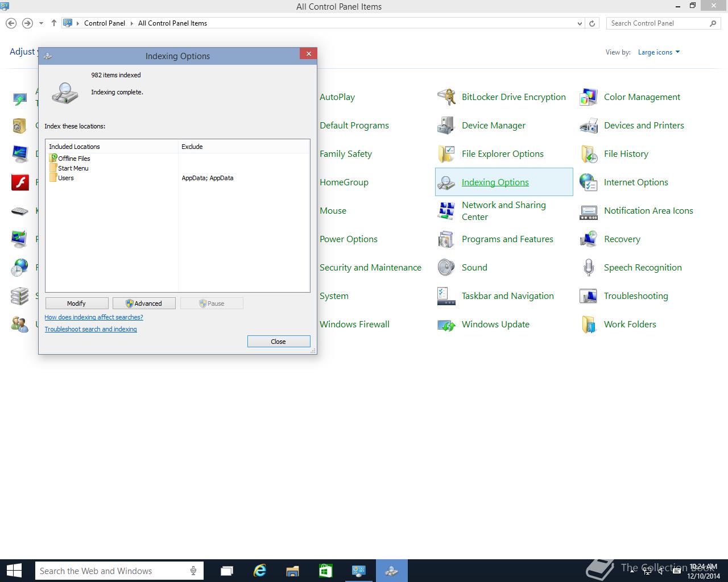Click the Programs and Features icon
728x582 pixels.
pyautogui.click(x=446, y=239)
